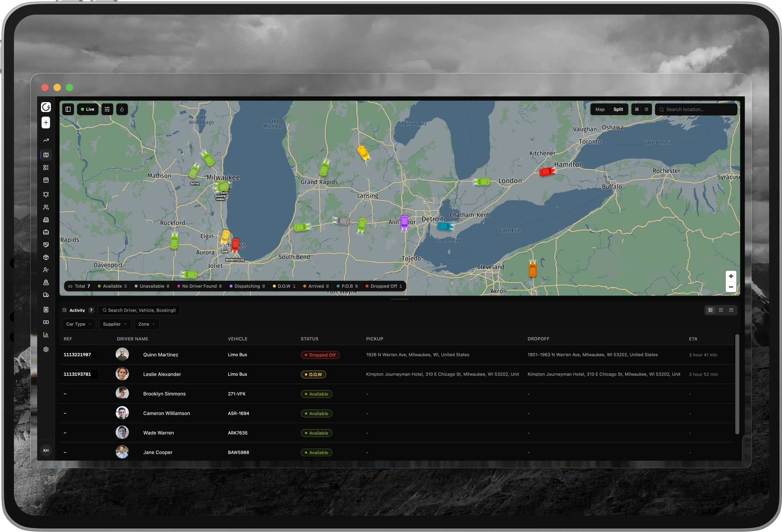
Task: Switch to the Split view tab
Action: tap(618, 109)
